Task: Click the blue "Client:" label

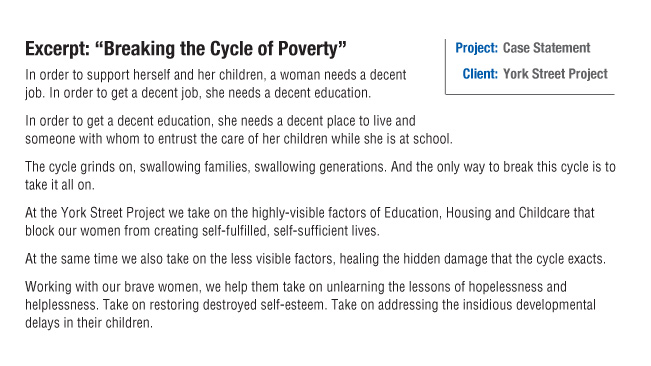Action: tap(480, 74)
